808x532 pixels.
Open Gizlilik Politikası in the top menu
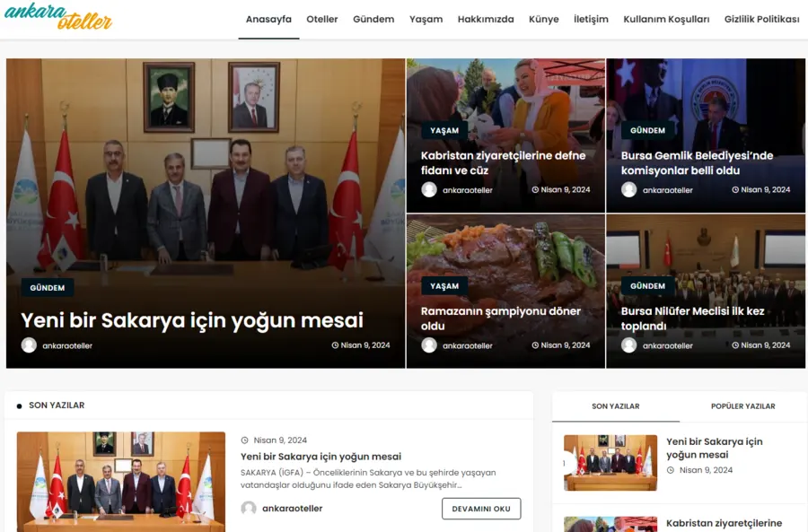coord(761,20)
